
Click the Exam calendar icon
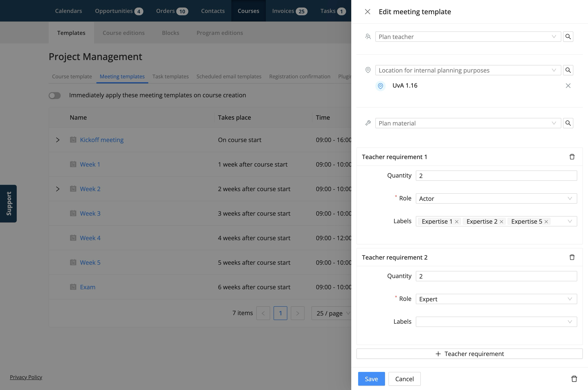(x=73, y=287)
